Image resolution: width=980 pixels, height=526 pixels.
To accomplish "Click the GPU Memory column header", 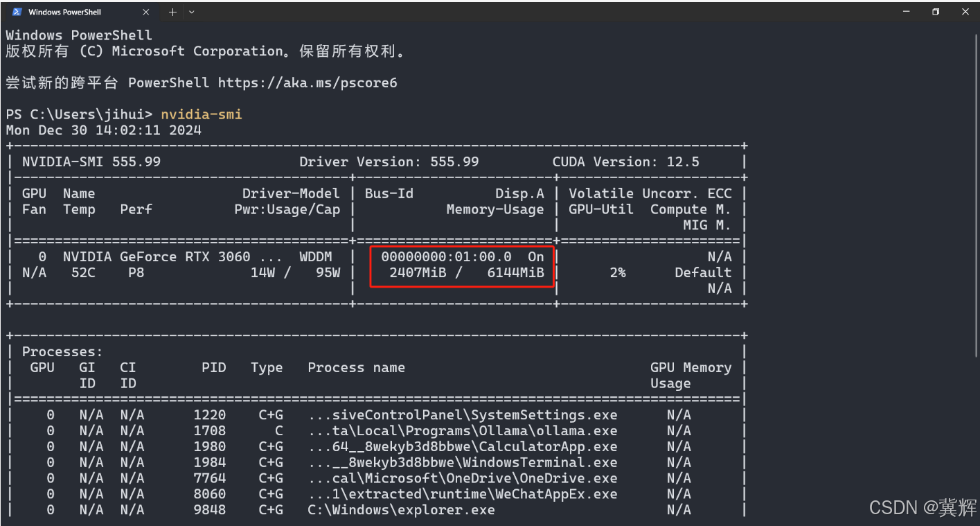I will click(691, 367).
